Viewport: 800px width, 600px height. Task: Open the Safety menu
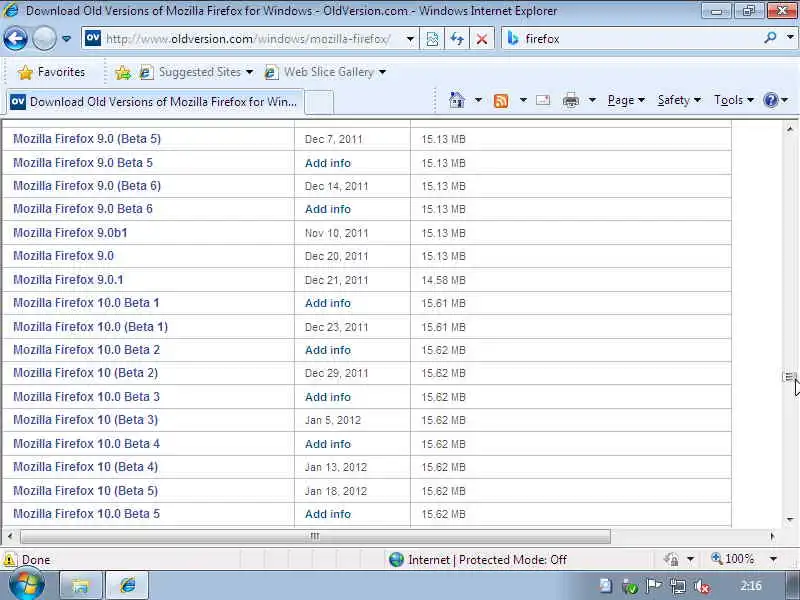pos(679,100)
